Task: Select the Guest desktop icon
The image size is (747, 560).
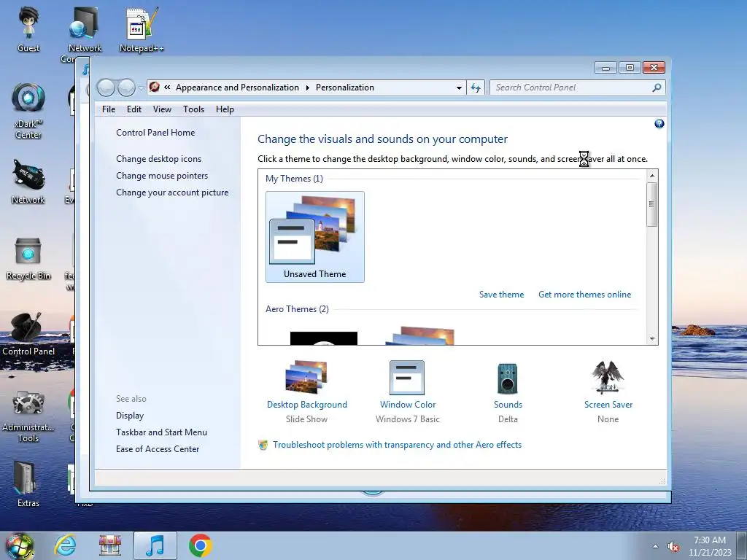Action: (x=28, y=29)
